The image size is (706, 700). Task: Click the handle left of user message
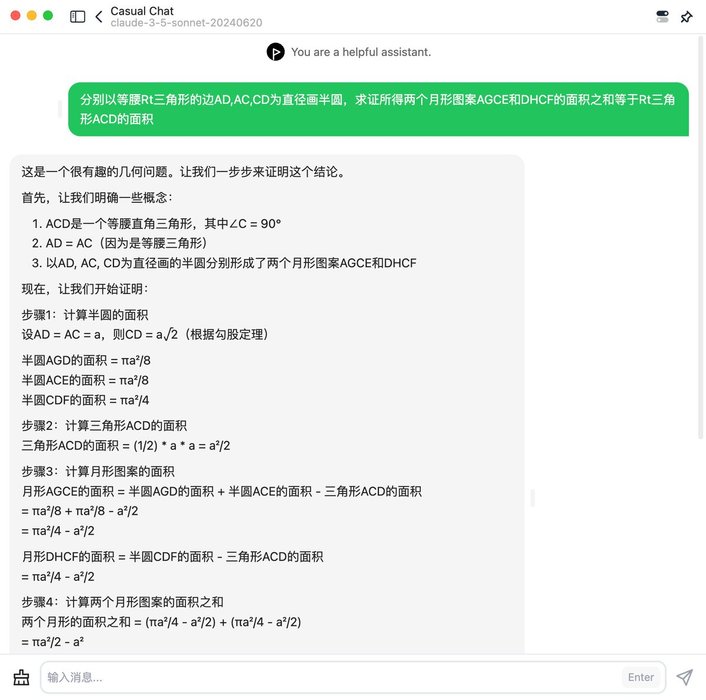tap(60, 109)
